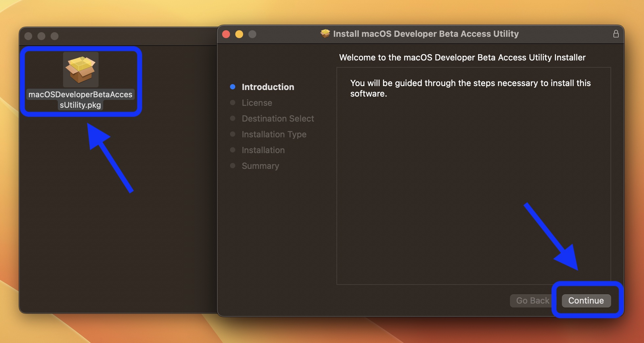Open the macOSDeveloperBetaAccessUtility.pkg file
The height and width of the screenshot is (343, 644).
[80, 69]
